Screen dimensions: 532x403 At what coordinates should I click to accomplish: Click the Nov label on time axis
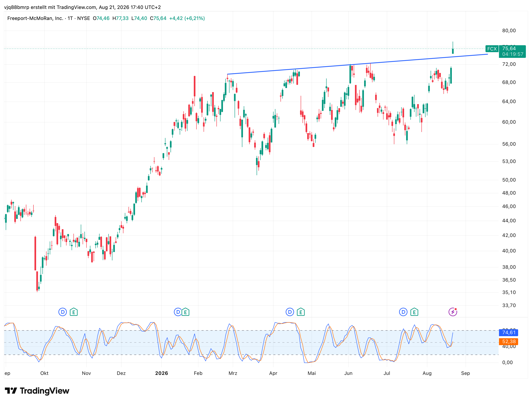coord(86,373)
